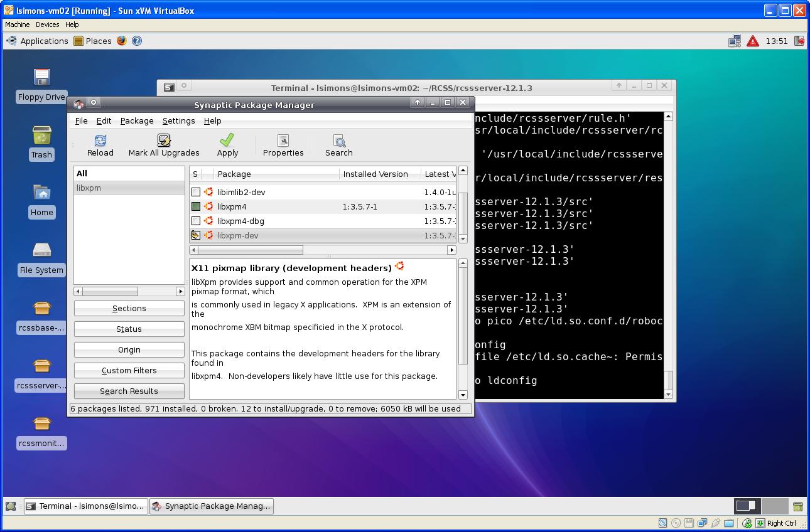Switch to the second workspace in pager
810x532 pixels.
[775, 506]
